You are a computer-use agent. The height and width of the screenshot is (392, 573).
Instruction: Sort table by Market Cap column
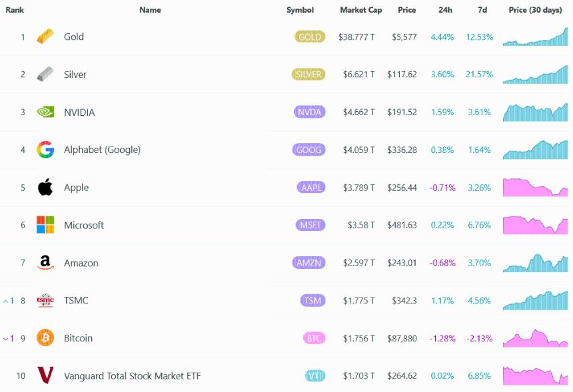tap(360, 10)
